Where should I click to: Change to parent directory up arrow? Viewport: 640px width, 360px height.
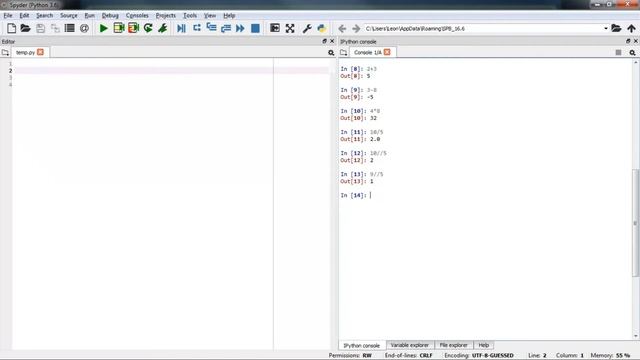631,28
